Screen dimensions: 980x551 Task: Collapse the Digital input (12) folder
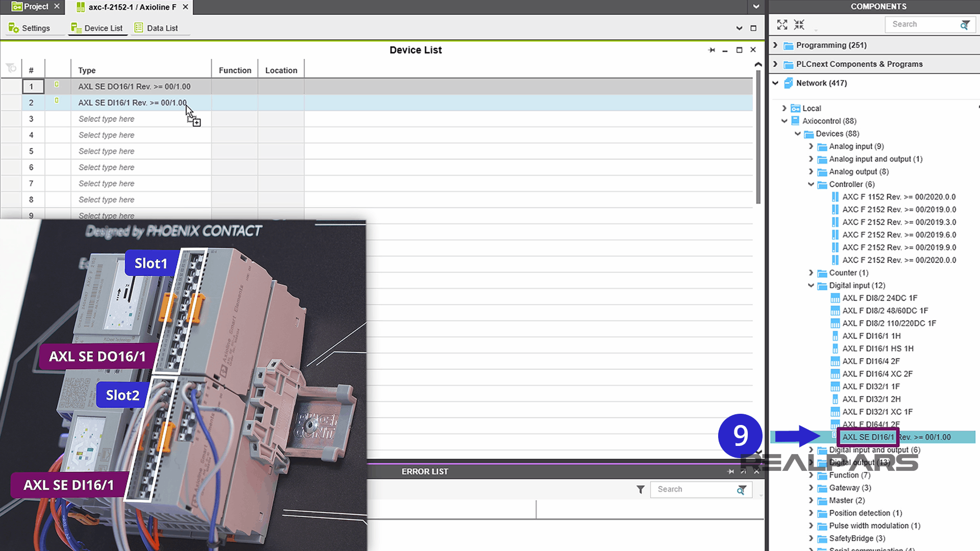811,285
